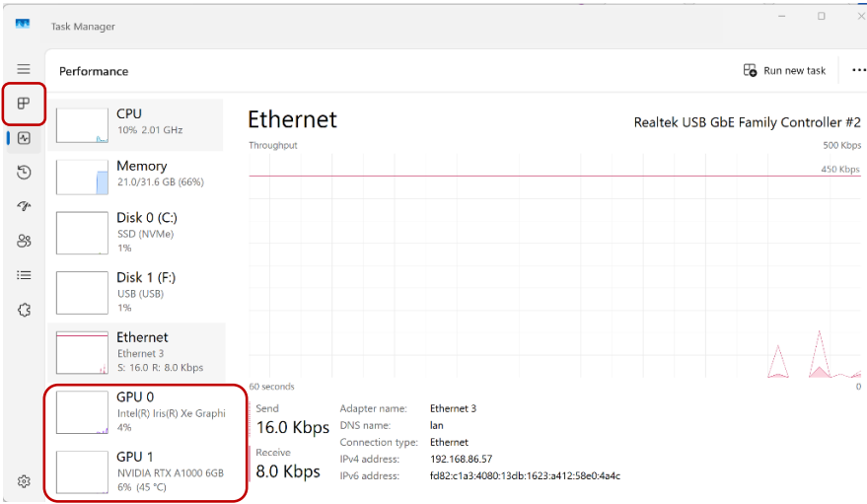Open the Startup apps icon
This screenshot has height=504, width=867.
(24, 206)
